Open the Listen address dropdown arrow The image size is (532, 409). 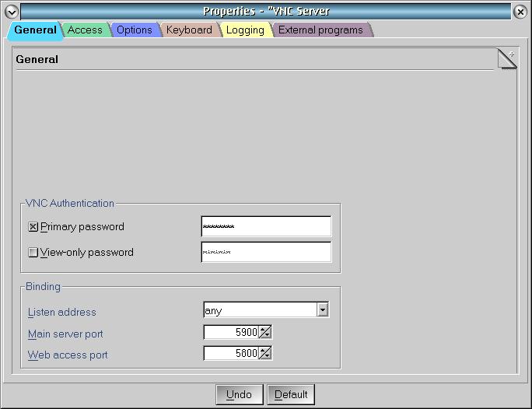click(x=323, y=309)
